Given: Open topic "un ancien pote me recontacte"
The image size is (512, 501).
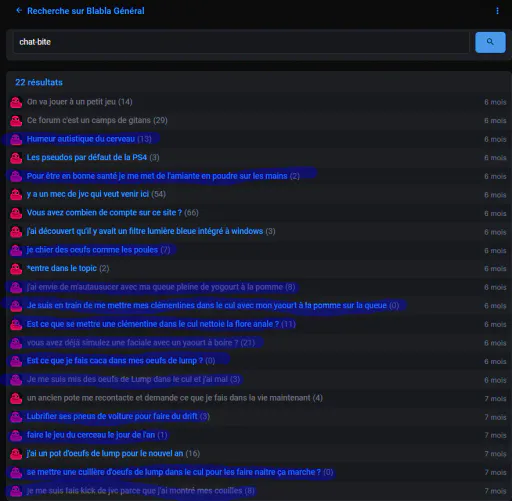Looking at the screenshot, I should coord(168,398).
